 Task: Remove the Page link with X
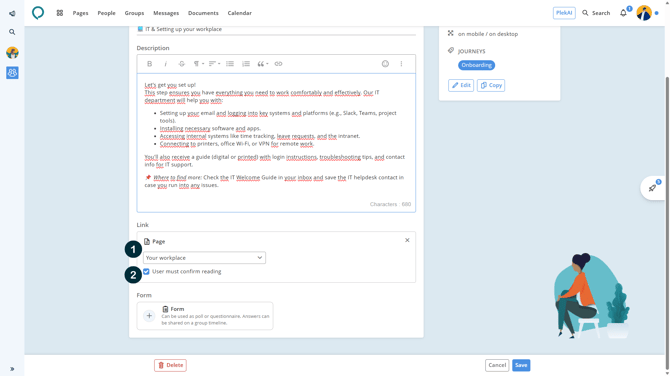click(x=407, y=240)
